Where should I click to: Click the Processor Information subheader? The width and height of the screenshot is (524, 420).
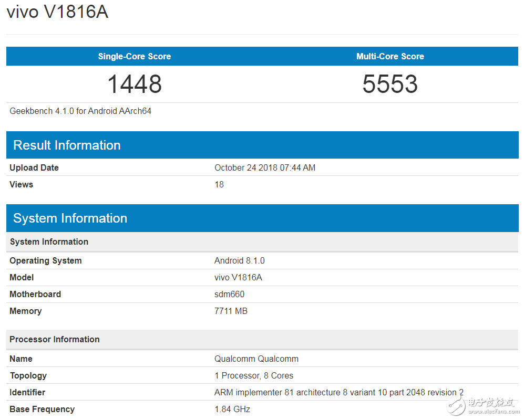point(55,339)
